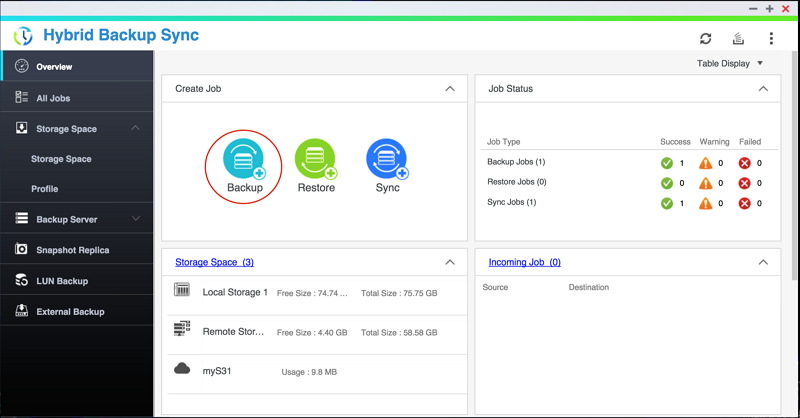Click the blue Sync job icon
The width and height of the screenshot is (800, 418).
tap(387, 159)
